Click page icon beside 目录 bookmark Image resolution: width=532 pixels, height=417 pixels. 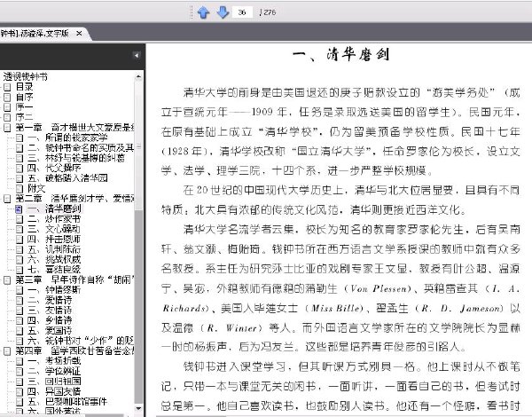pyautogui.click(x=7, y=87)
